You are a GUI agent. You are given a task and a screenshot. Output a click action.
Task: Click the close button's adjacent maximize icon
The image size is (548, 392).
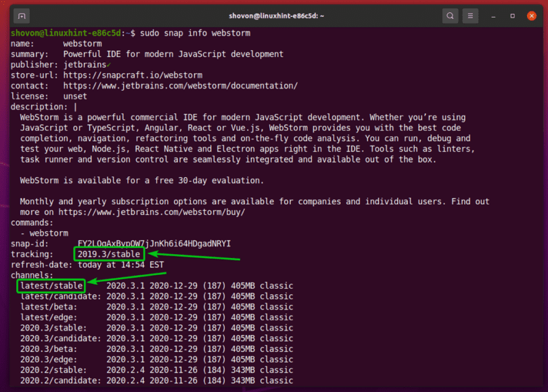[x=512, y=15]
